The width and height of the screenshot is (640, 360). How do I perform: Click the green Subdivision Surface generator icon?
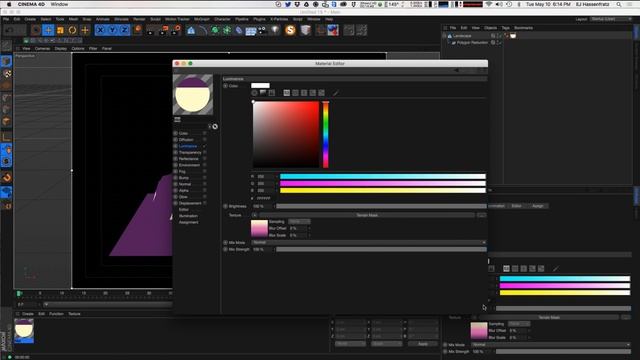215,30
